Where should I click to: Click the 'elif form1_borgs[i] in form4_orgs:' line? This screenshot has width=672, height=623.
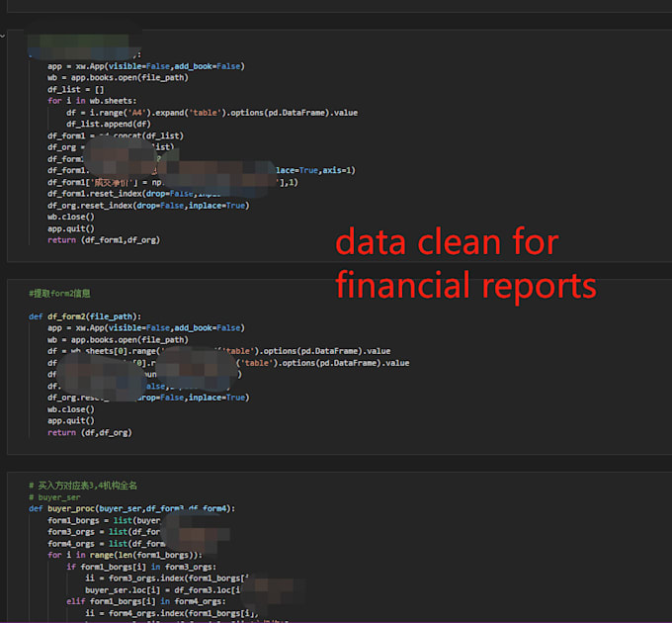(x=146, y=601)
